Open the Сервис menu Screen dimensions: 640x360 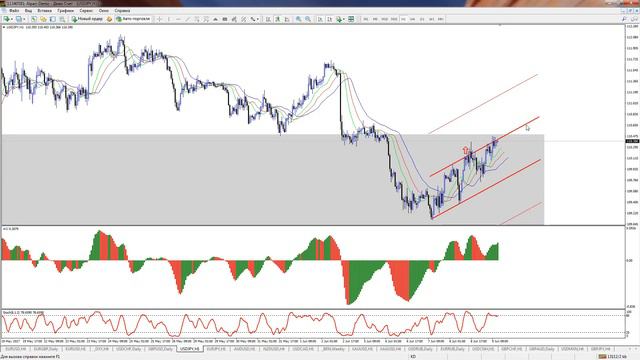pos(86,11)
